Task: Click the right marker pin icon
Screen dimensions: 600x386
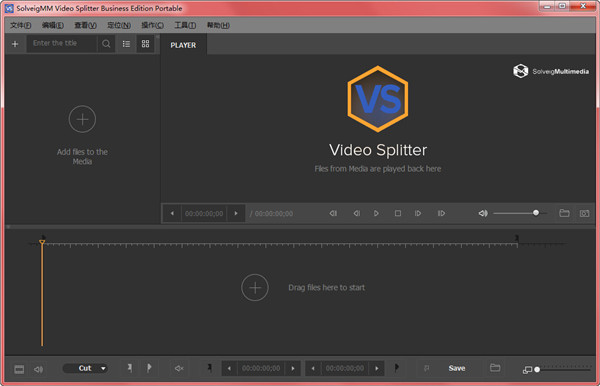Action: (x=397, y=368)
